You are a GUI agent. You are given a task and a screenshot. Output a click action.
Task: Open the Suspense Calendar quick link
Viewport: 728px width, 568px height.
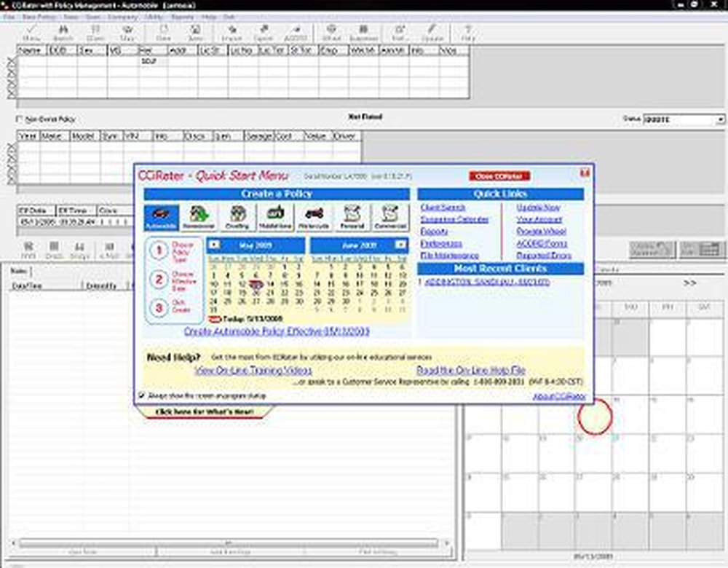coord(454,219)
